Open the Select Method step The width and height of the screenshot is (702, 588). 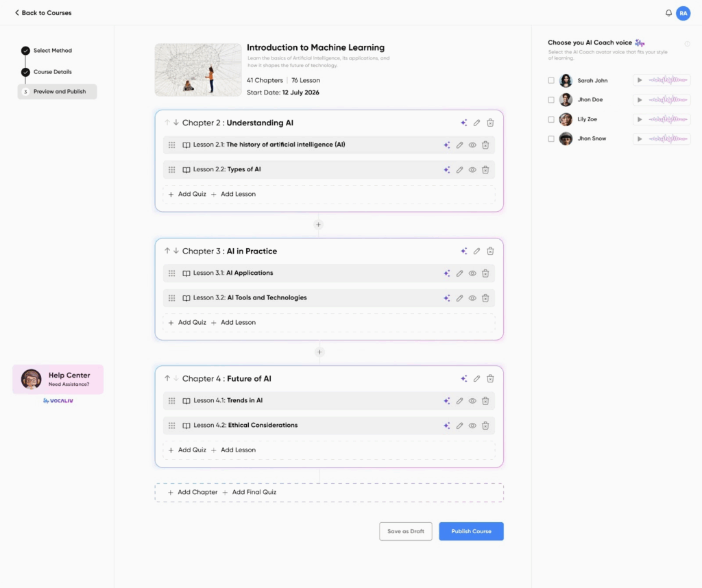(x=52, y=51)
